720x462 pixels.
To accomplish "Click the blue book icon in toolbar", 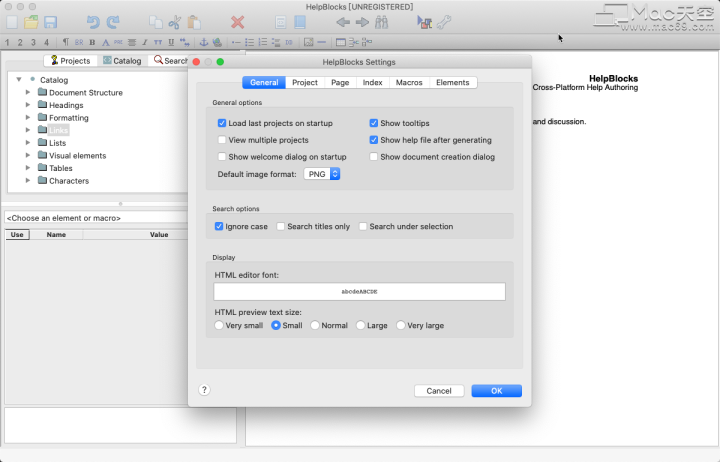I will click(x=300, y=22).
